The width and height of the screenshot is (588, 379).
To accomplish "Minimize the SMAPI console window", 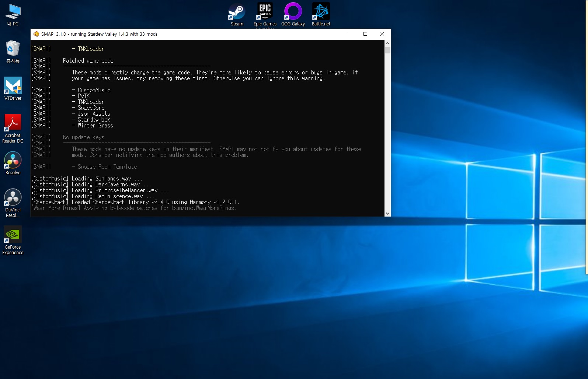I will [x=349, y=34].
